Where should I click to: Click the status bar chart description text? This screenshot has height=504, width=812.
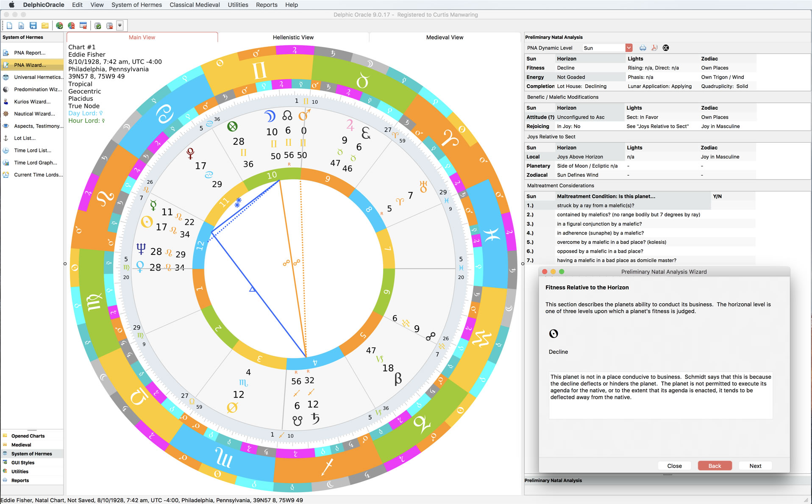click(152, 500)
